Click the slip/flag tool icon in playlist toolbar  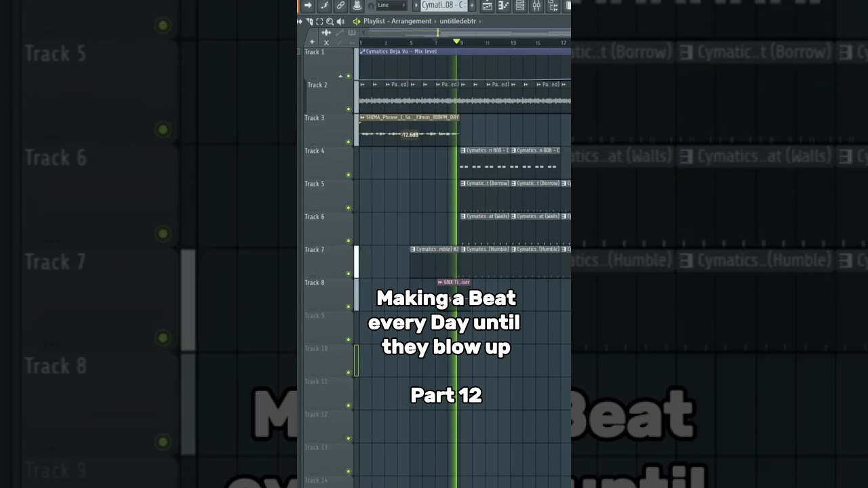coord(309,21)
